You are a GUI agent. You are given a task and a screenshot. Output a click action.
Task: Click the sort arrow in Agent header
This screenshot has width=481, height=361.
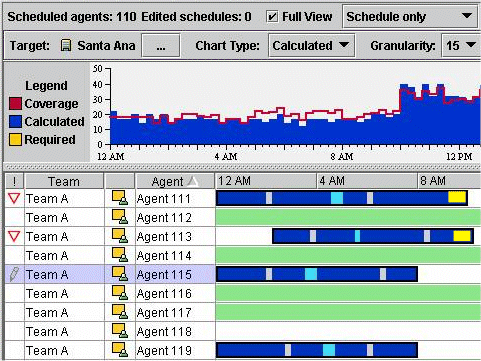coord(193,181)
